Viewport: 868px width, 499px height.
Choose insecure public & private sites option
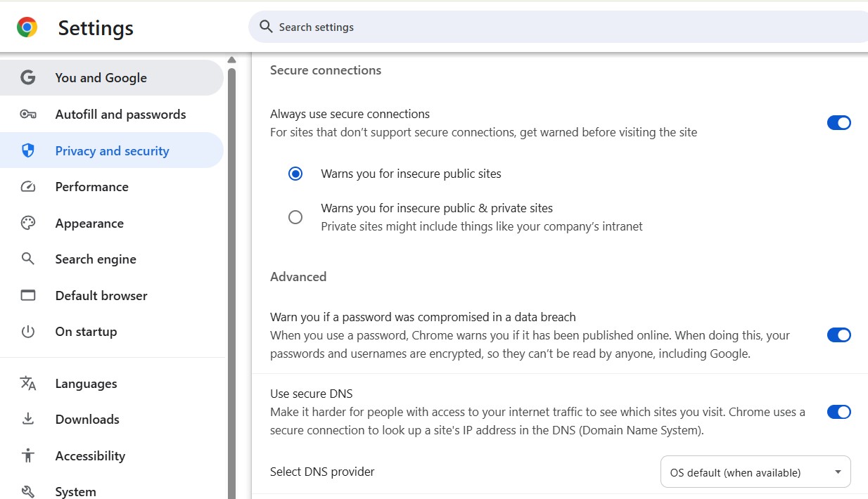(295, 217)
